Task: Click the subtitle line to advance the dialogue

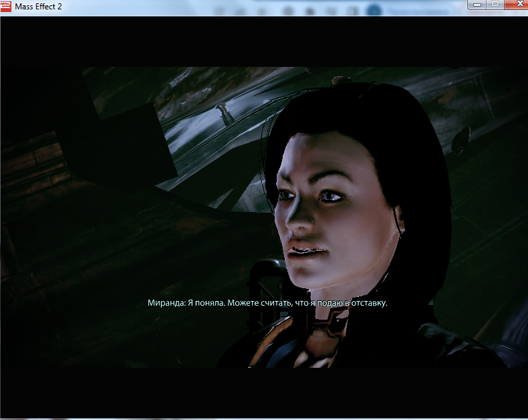Action: (x=267, y=303)
